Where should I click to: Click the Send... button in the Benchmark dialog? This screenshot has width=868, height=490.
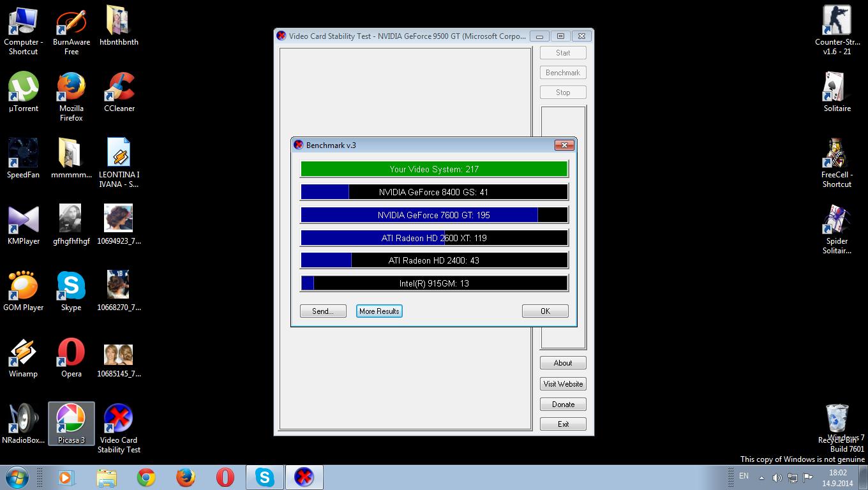pos(323,311)
